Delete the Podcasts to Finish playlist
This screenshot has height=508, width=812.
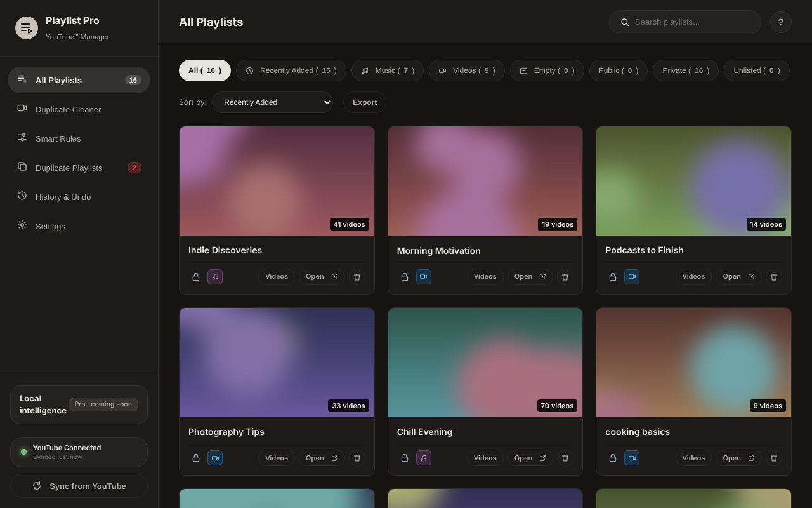[x=774, y=277]
